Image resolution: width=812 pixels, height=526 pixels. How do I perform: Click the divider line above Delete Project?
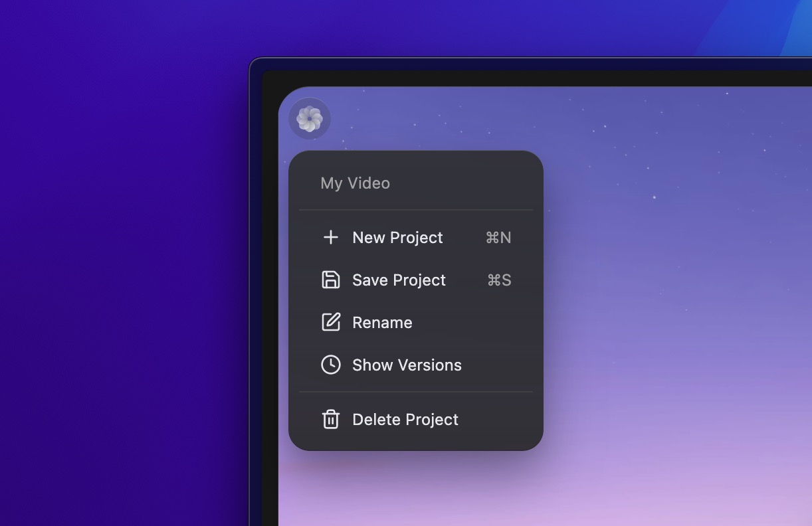416,392
